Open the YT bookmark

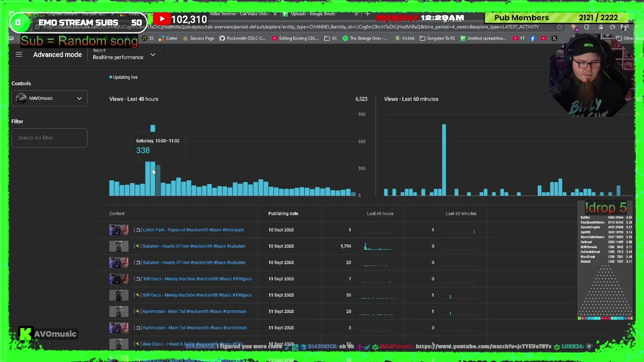coord(518,38)
